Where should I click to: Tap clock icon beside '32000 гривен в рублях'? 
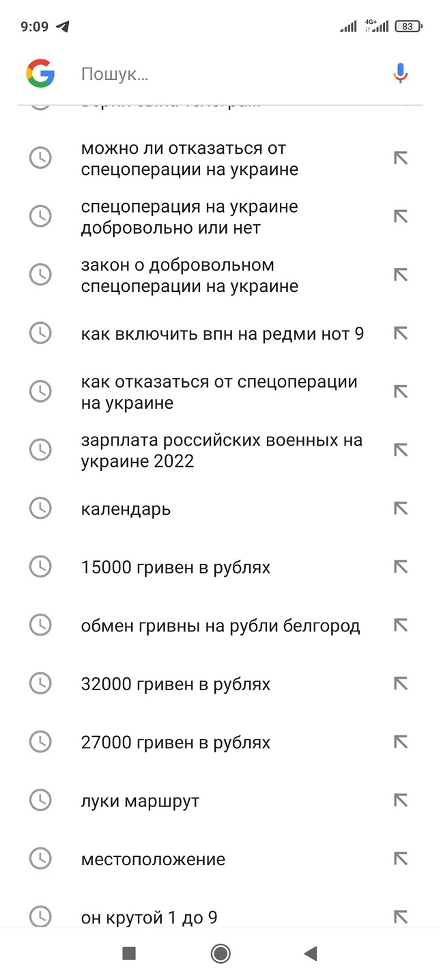(x=40, y=683)
